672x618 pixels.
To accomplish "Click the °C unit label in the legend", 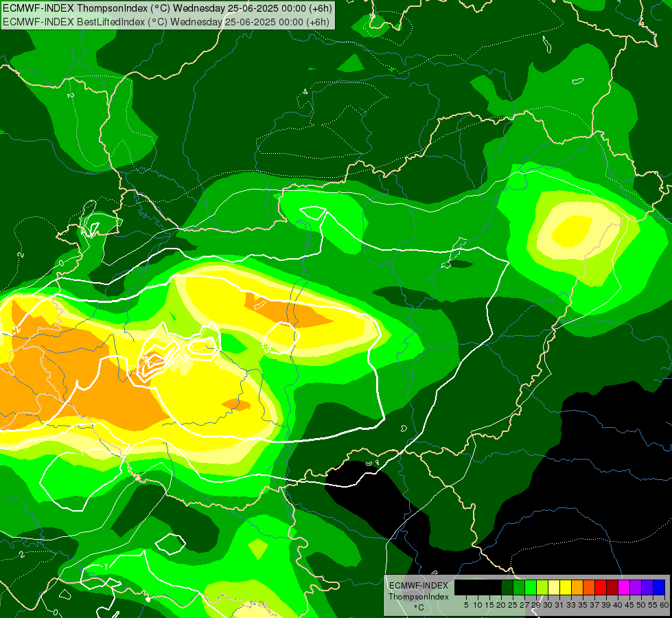I will click(419, 608).
